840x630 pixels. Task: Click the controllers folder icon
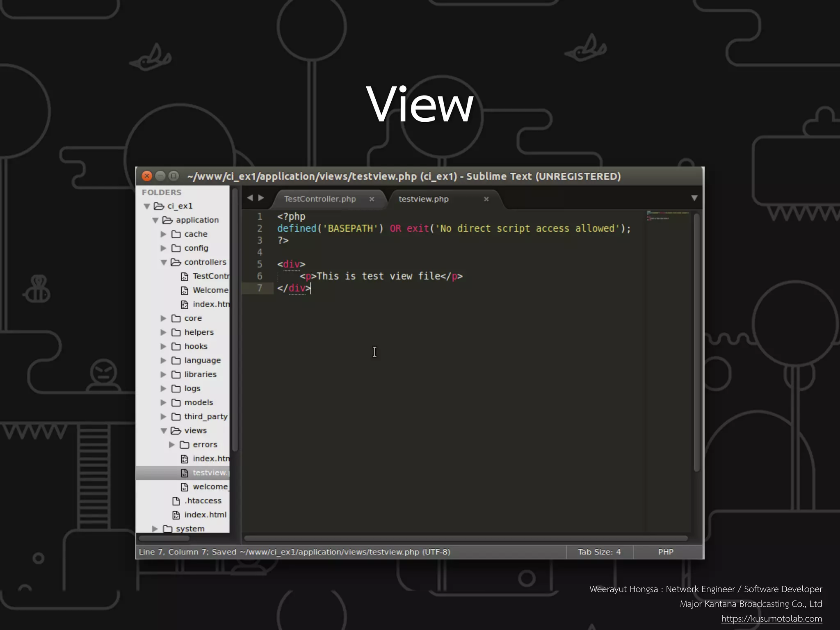176,262
